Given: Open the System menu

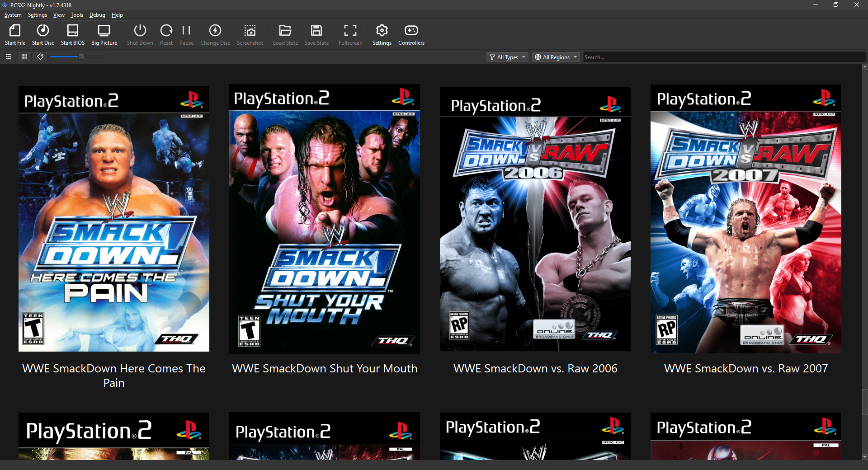Looking at the screenshot, I should tap(13, 15).
